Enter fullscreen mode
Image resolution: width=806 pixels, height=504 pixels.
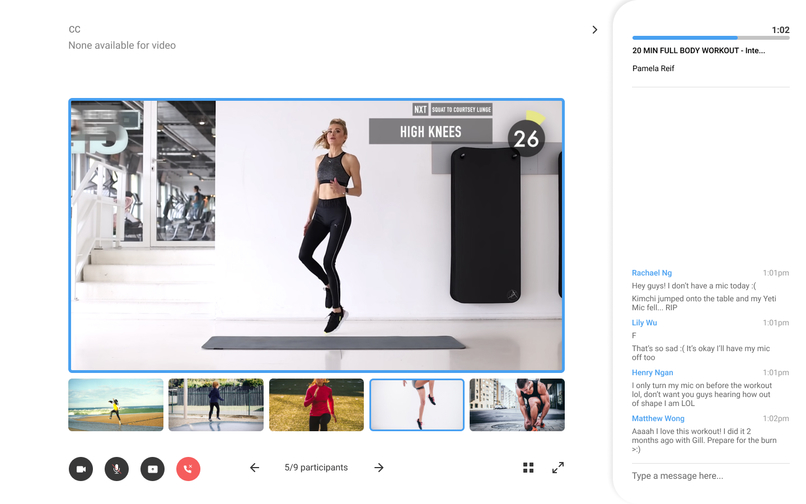[558, 467]
